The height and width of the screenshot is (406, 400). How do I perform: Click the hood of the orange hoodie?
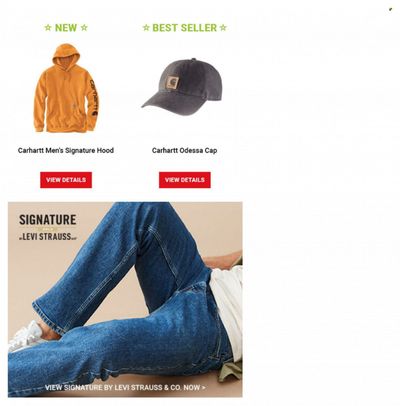(x=66, y=55)
